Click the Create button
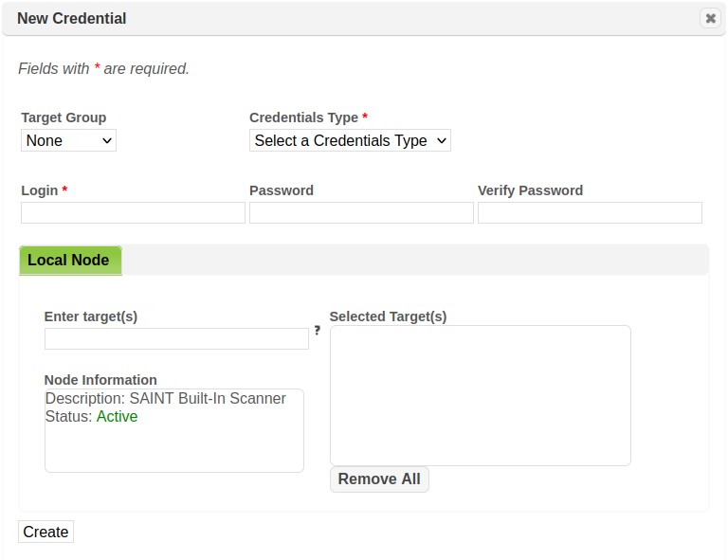Image resolution: width=728 pixels, height=560 pixels. [x=45, y=532]
